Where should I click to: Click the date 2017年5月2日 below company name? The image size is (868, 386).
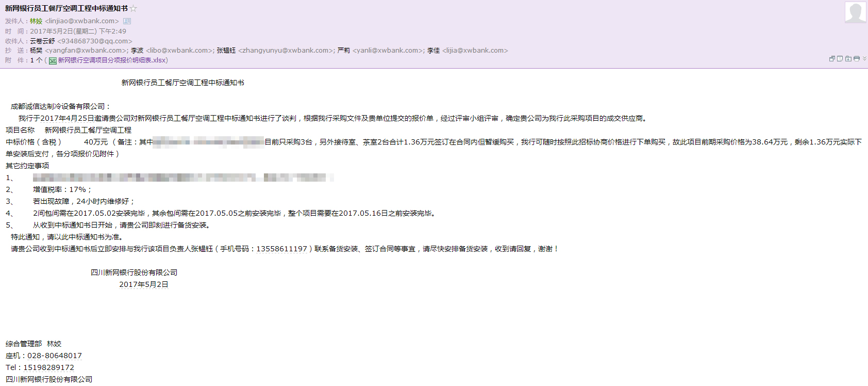point(144,284)
